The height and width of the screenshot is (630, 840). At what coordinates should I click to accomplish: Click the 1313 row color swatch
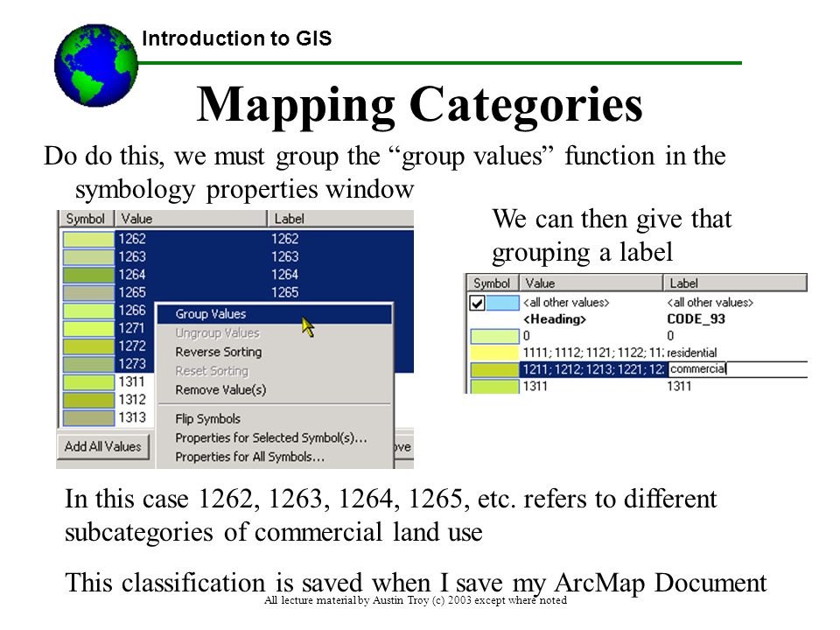[88, 418]
